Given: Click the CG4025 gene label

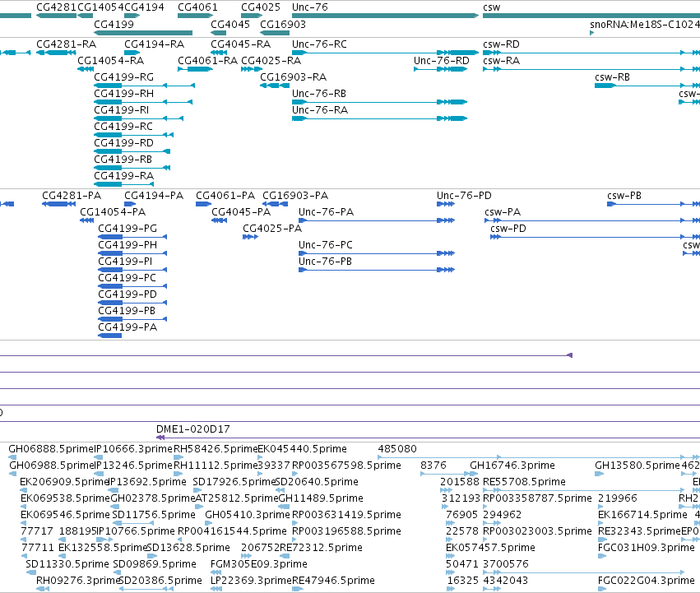Looking at the screenshot, I should (261, 7).
